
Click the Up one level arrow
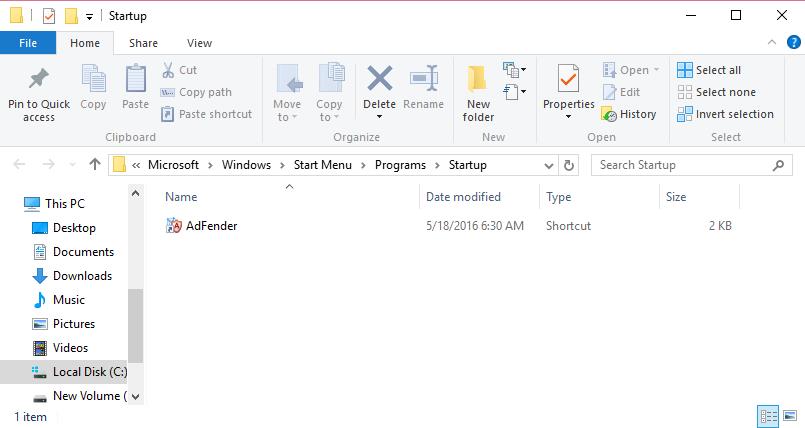pyautogui.click(x=95, y=165)
